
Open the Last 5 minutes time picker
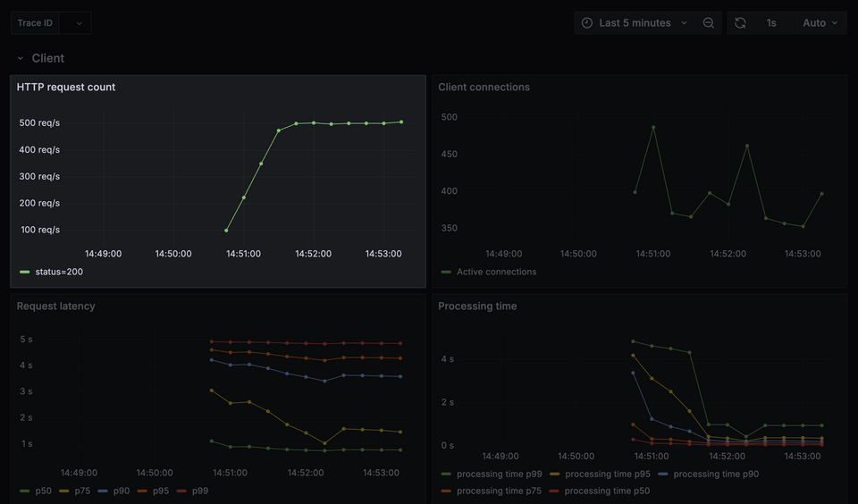point(635,23)
